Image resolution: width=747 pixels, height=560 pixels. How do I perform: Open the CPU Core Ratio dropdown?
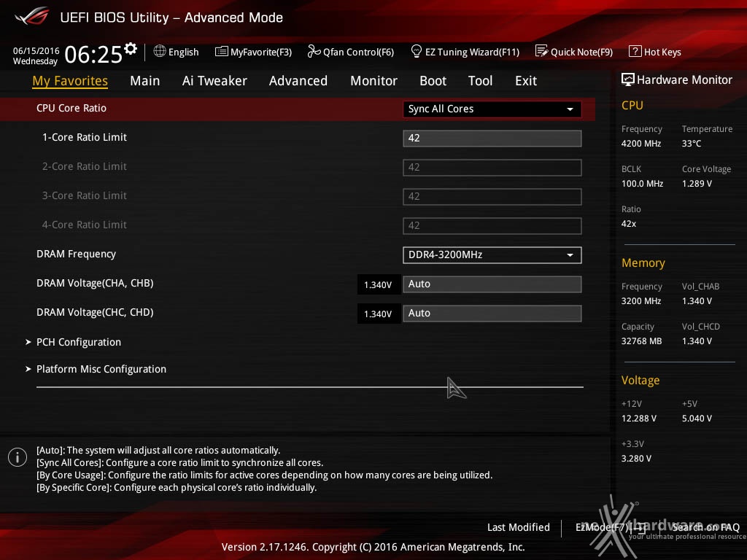tap(492, 109)
